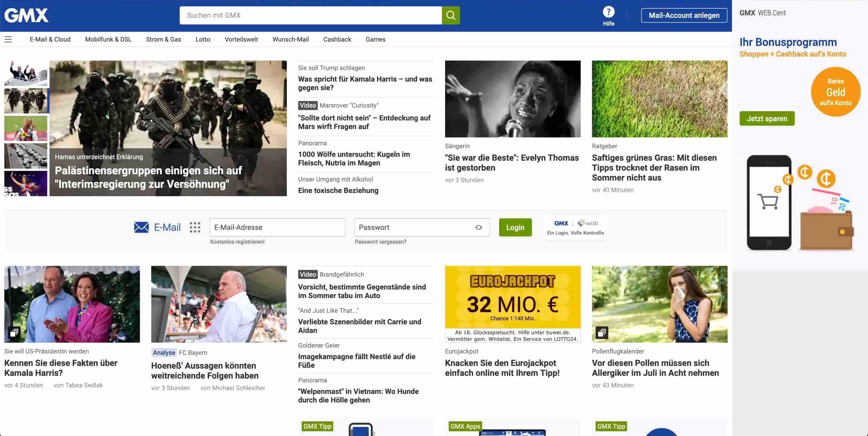The width and height of the screenshot is (868, 436).
Task: Toggle password visibility eye icon
Action: [479, 227]
